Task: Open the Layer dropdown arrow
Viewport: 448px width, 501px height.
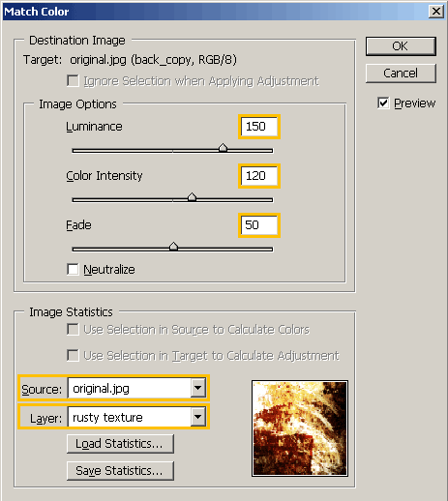Action: point(197,417)
